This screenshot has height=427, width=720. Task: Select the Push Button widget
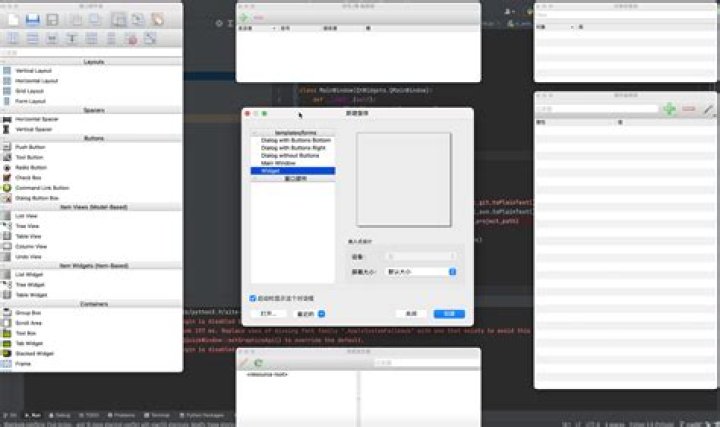[x=30, y=147]
